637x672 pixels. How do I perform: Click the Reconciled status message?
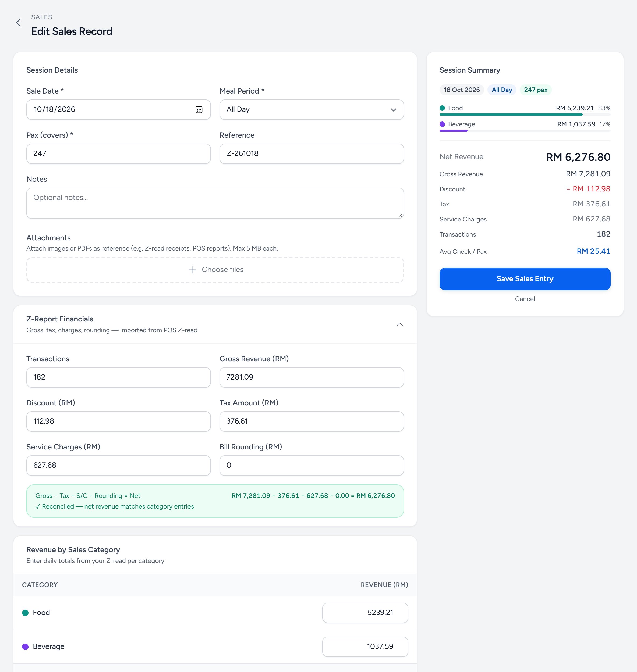pyautogui.click(x=114, y=506)
